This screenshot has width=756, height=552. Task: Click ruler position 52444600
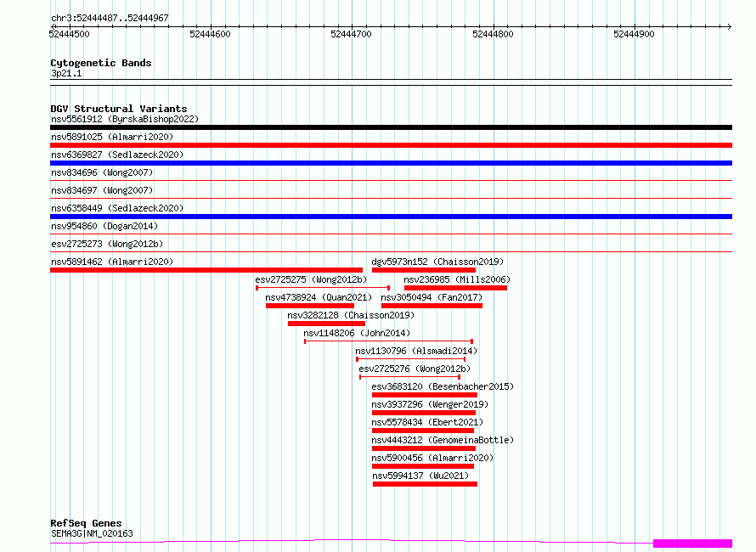[x=210, y=34]
